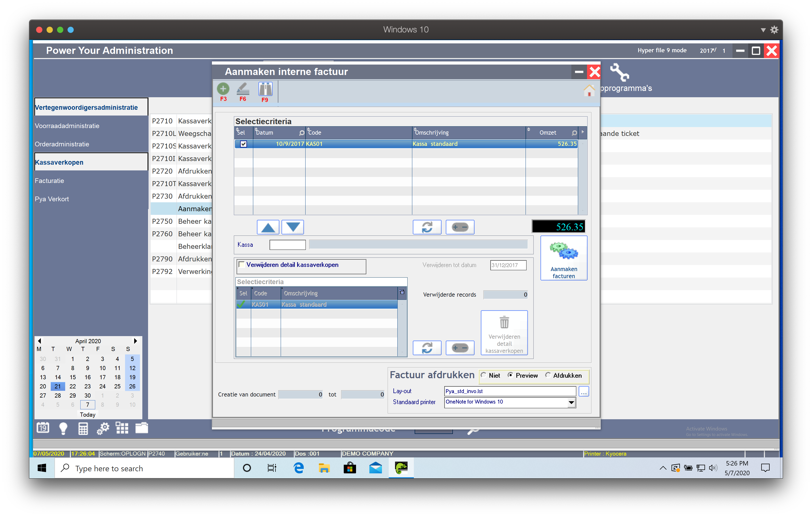Click the F9 binoculars search icon
The image size is (812, 517).
click(265, 89)
